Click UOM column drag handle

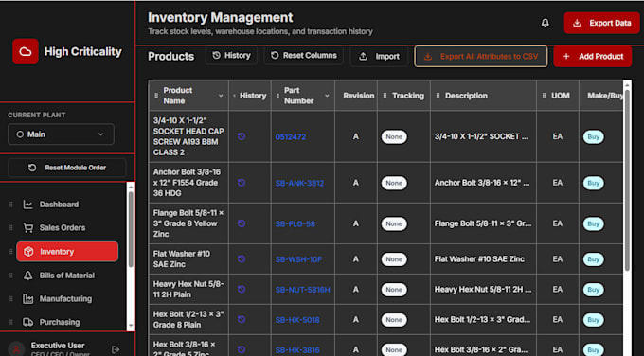coord(544,96)
